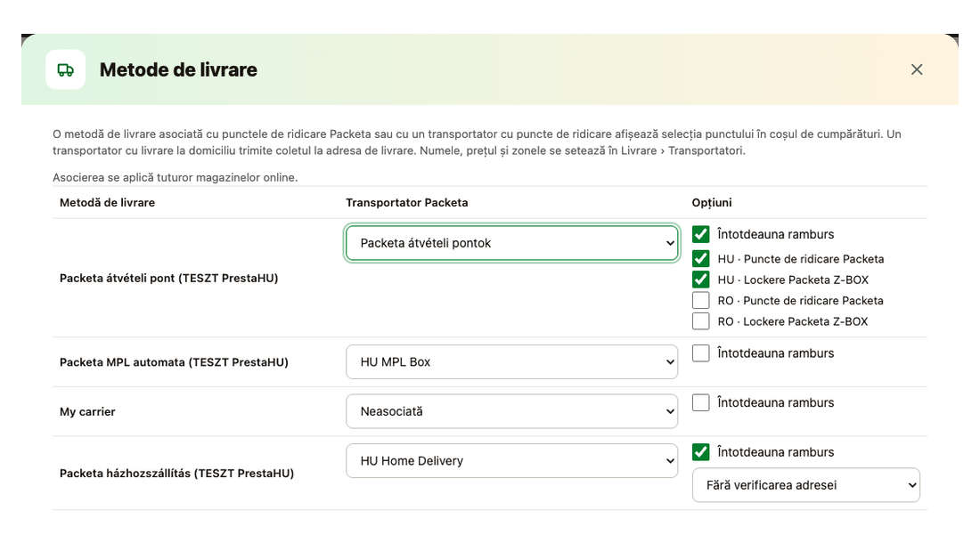Click the text Asocierea se aplică tuturor magazinelor online

pyautogui.click(x=175, y=177)
